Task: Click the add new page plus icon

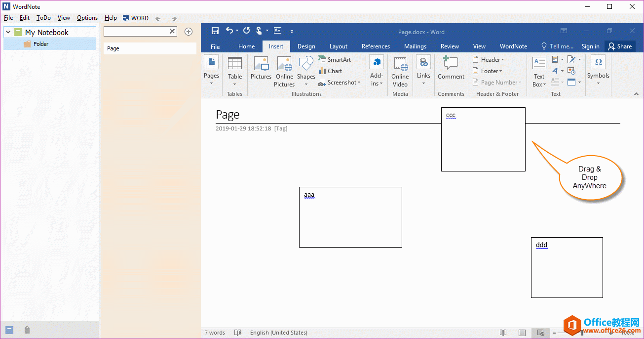Action: click(188, 32)
